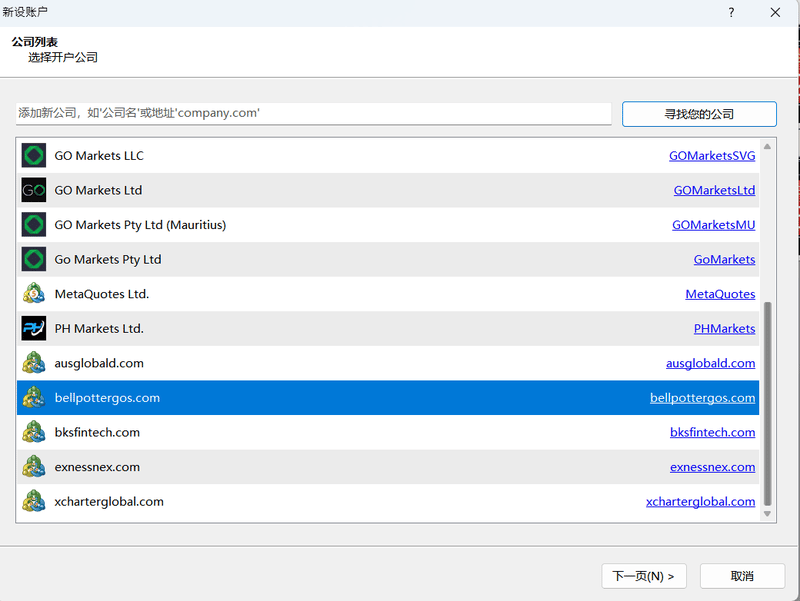
Task: Select the xcharterglobal.com name text
Action: click(x=109, y=502)
